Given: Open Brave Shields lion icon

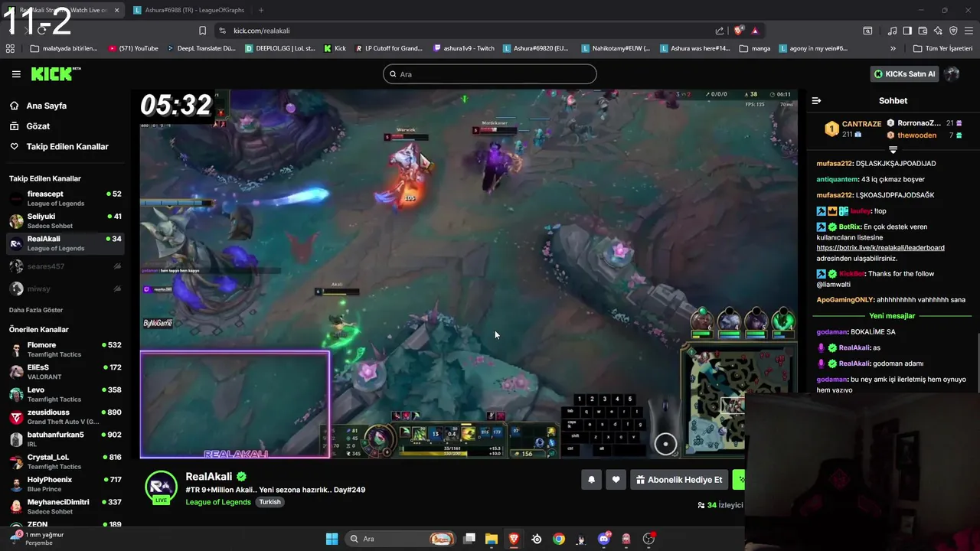Looking at the screenshot, I should [x=739, y=31].
